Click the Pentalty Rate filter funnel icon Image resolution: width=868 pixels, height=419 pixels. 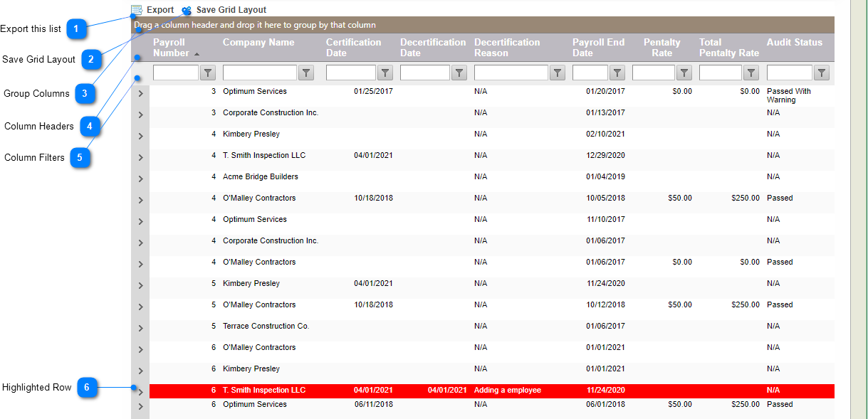pos(684,73)
